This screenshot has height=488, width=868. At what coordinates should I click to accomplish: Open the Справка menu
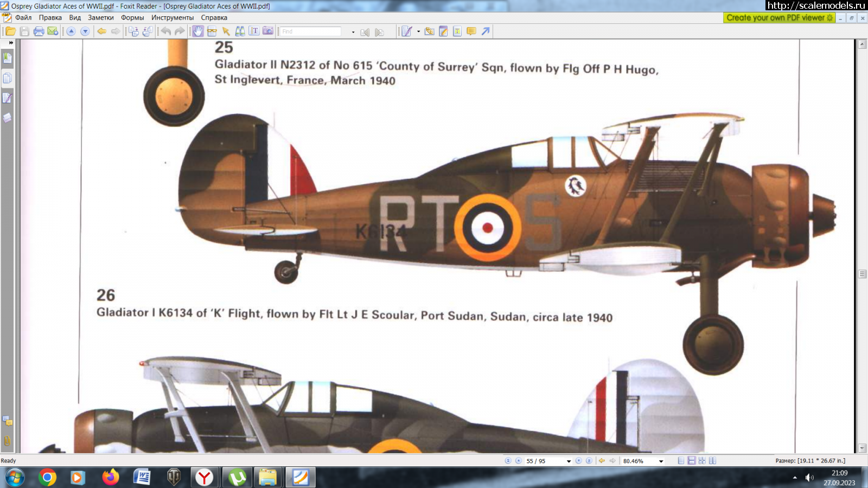pyautogui.click(x=214, y=17)
